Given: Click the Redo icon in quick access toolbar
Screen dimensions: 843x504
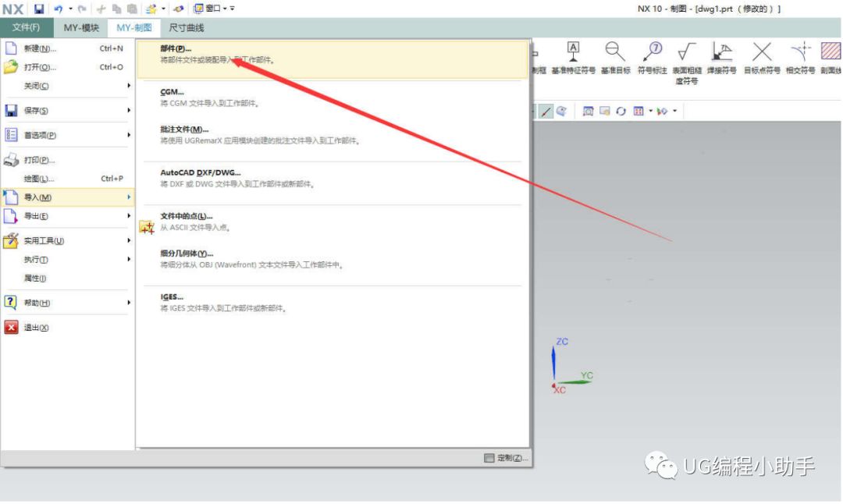Looking at the screenshot, I should click(82, 9).
